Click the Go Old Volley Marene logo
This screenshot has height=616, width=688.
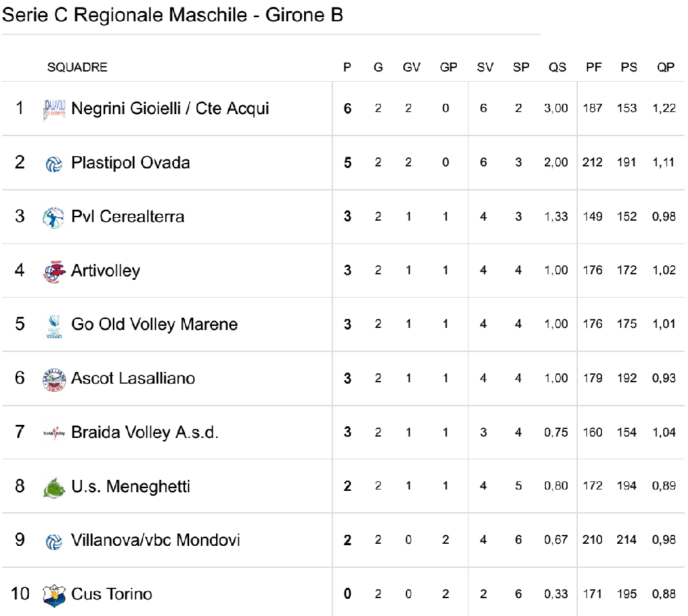54,326
